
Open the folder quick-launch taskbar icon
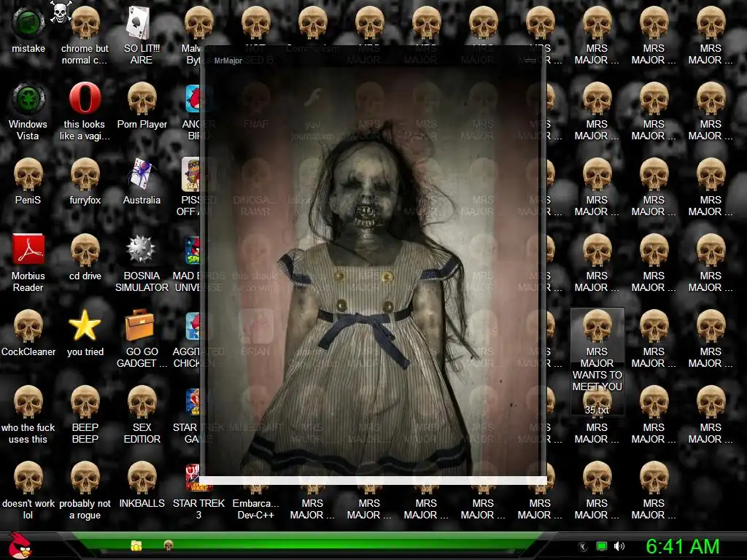tap(136, 545)
